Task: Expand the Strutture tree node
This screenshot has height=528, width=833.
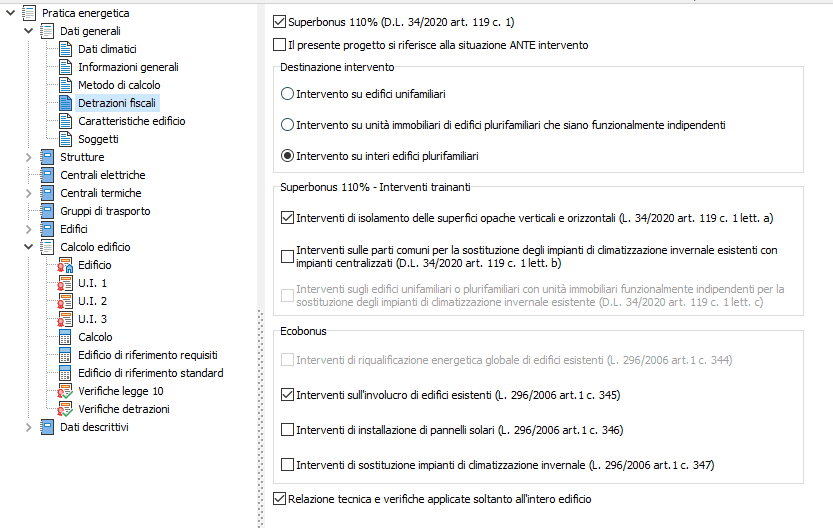Action: click(29, 157)
